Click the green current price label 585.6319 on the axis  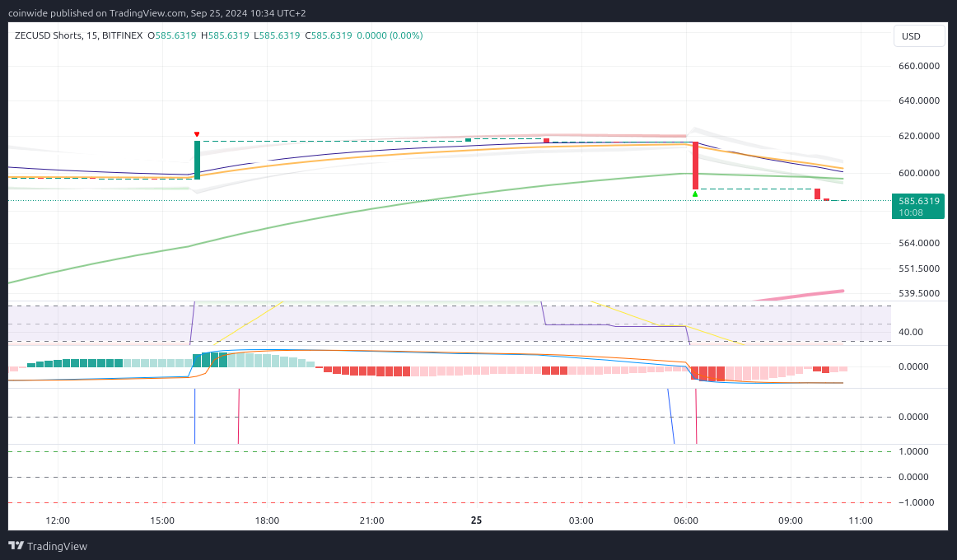click(x=918, y=201)
